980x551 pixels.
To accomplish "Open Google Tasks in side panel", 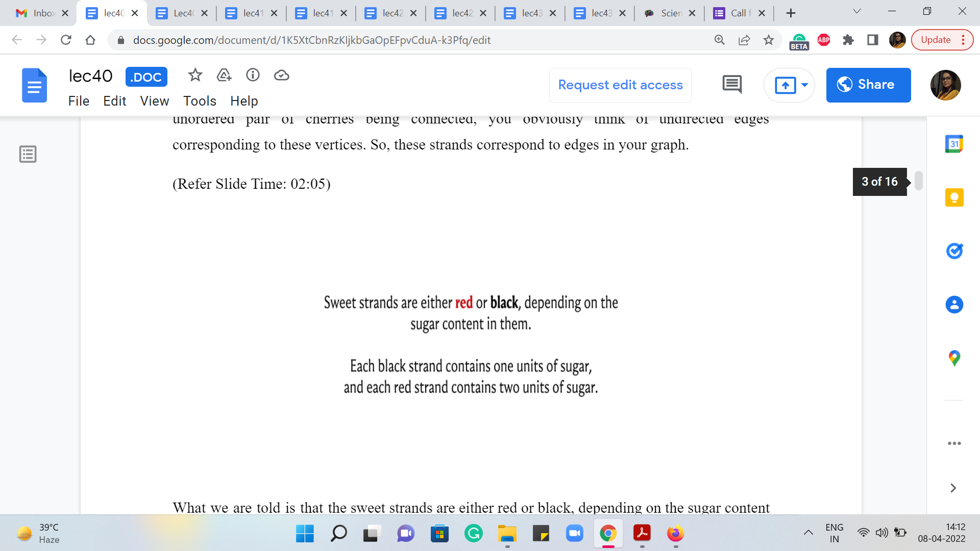I will (x=954, y=251).
